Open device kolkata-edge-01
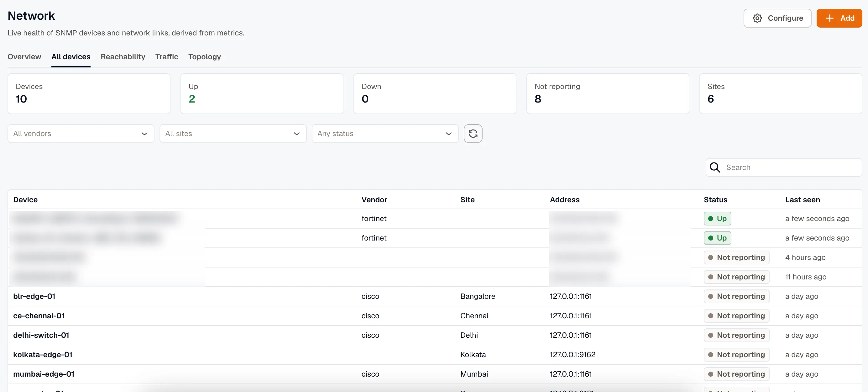868x392 pixels. 43,355
